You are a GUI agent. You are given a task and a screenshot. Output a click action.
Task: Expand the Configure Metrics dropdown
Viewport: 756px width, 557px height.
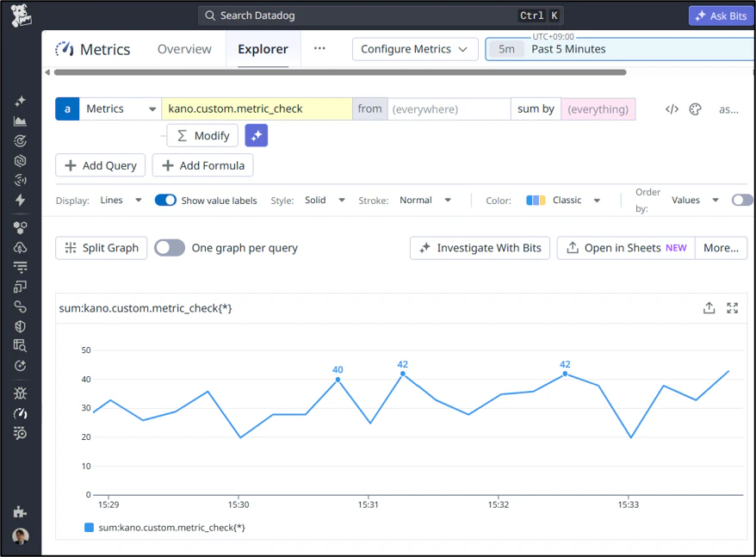[415, 49]
